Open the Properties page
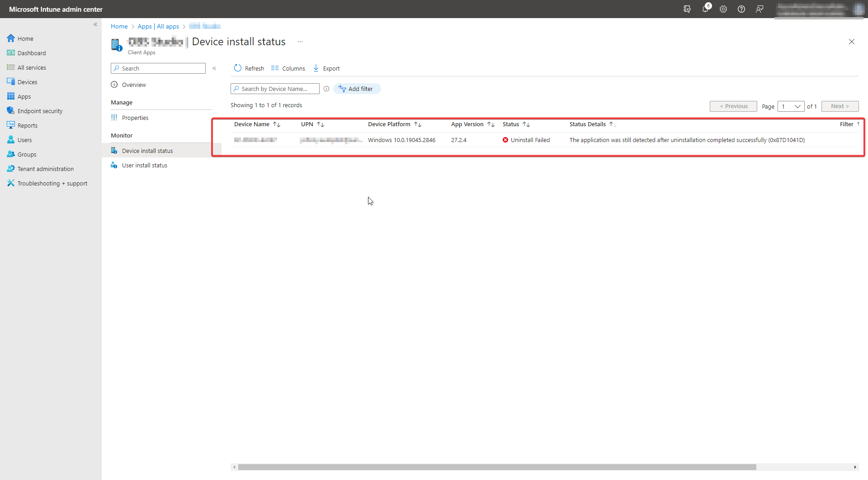 tap(135, 117)
